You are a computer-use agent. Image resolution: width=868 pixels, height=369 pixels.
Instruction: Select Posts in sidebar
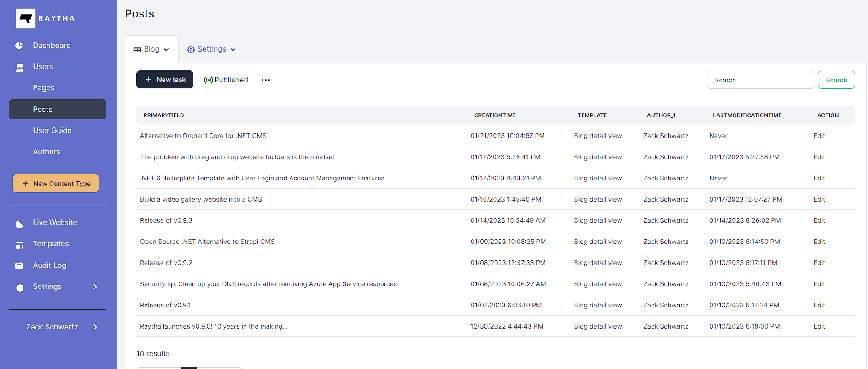[x=58, y=109]
